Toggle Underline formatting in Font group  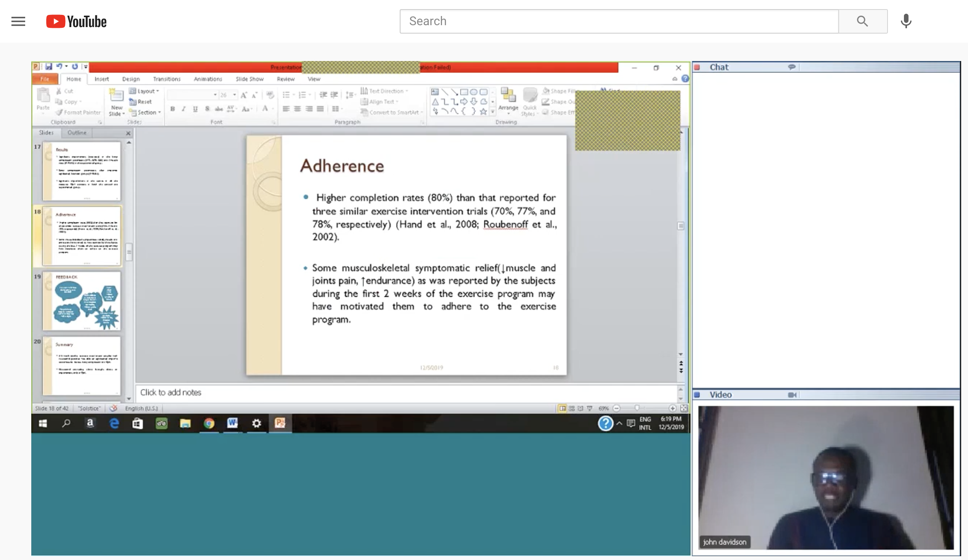coord(195,109)
